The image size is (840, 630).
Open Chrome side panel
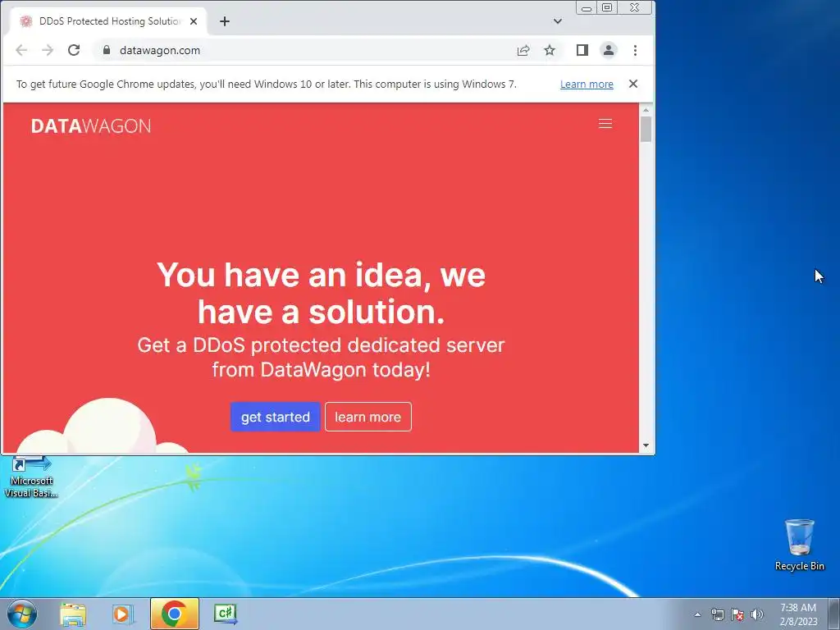[x=582, y=50]
